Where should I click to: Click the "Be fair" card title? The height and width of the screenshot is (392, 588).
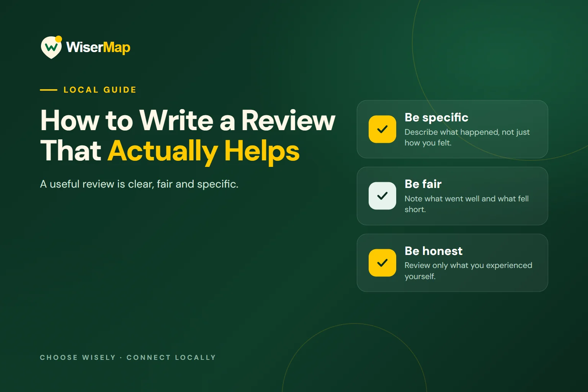point(423,184)
